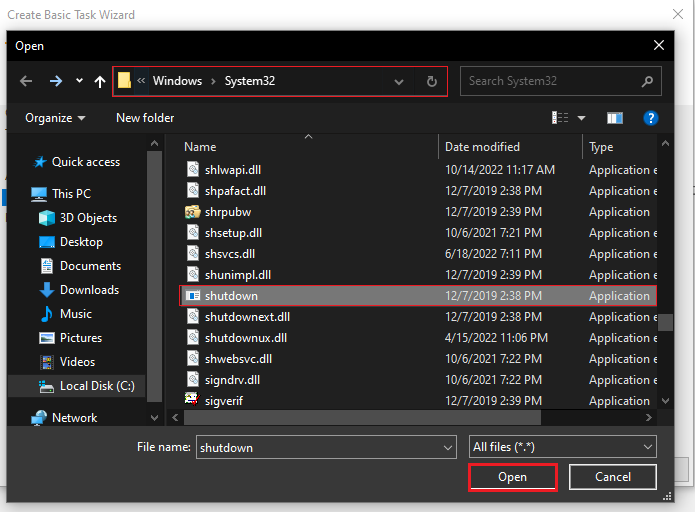This screenshot has height=512, width=695.
Task: Click the search magnifier icon
Action: point(648,81)
